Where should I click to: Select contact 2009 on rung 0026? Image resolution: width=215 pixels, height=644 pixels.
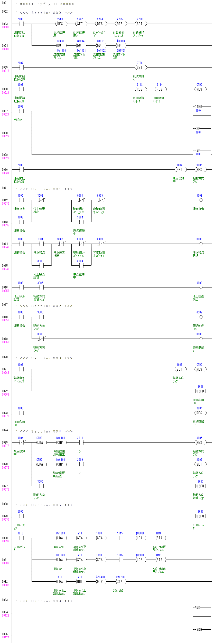[x=81, y=464]
